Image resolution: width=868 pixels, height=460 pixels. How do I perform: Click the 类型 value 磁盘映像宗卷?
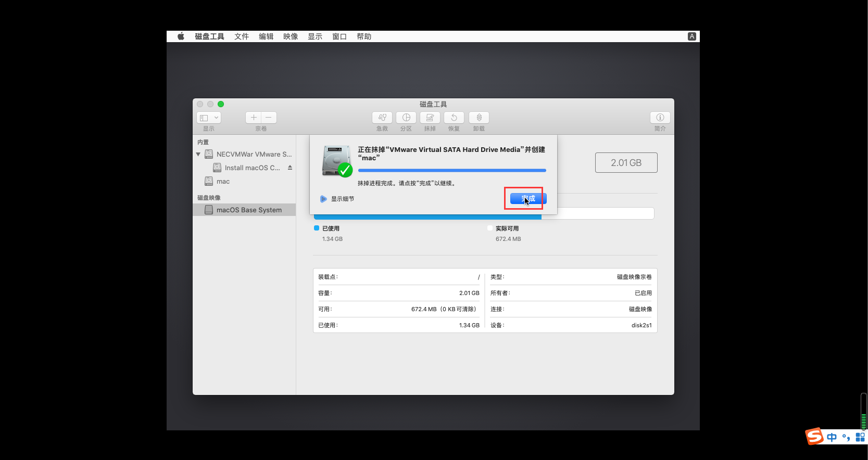point(634,277)
